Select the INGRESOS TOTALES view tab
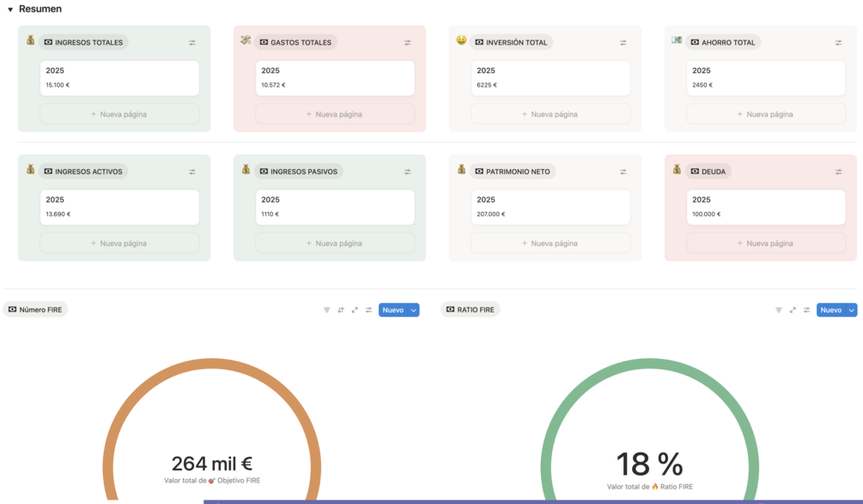The height and width of the screenshot is (504, 863). (x=83, y=42)
